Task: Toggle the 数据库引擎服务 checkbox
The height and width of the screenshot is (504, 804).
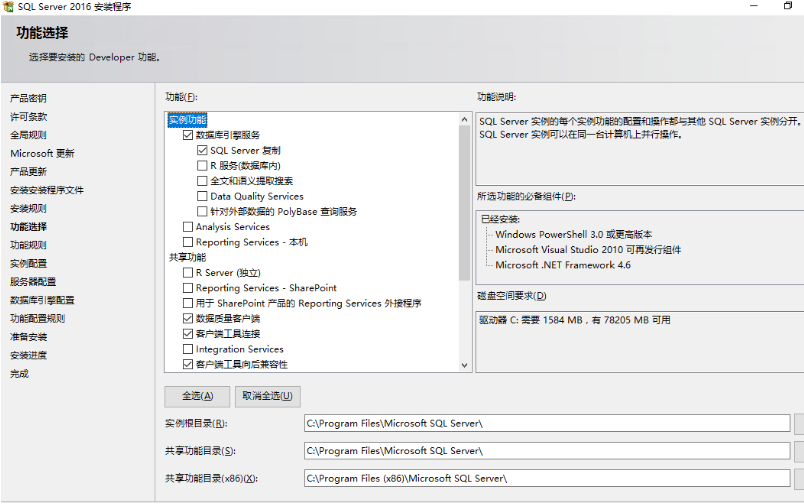Action: click(x=188, y=135)
